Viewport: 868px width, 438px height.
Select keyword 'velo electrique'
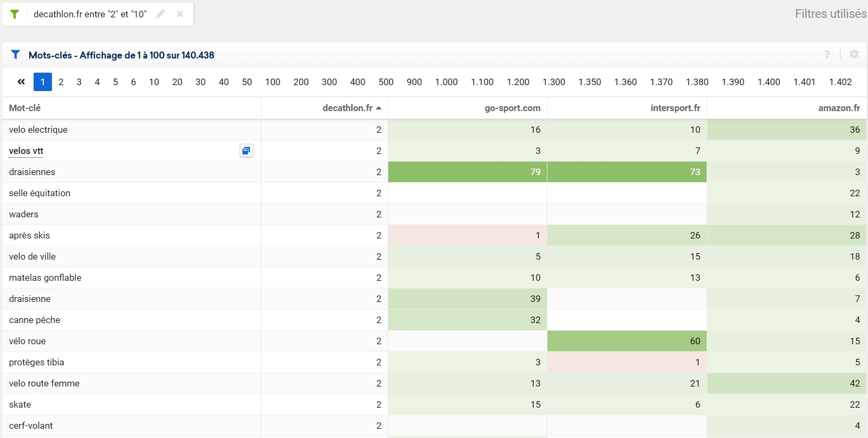coord(38,130)
